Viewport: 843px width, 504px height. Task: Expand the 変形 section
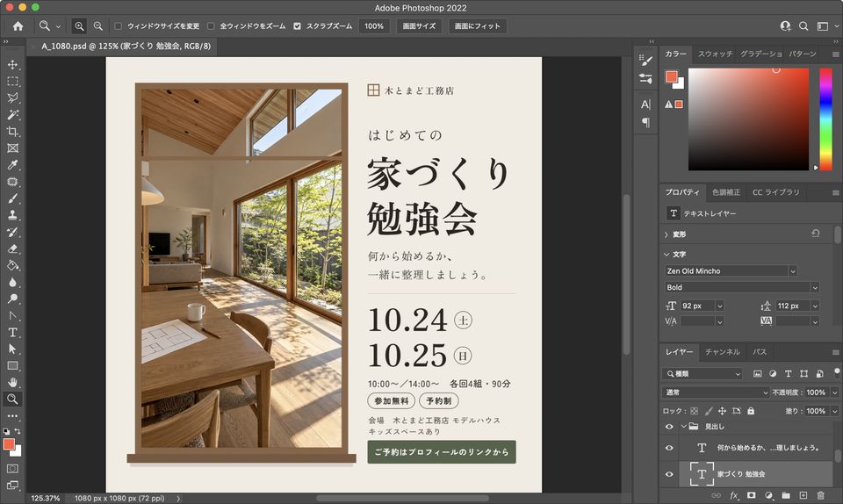coord(666,234)
